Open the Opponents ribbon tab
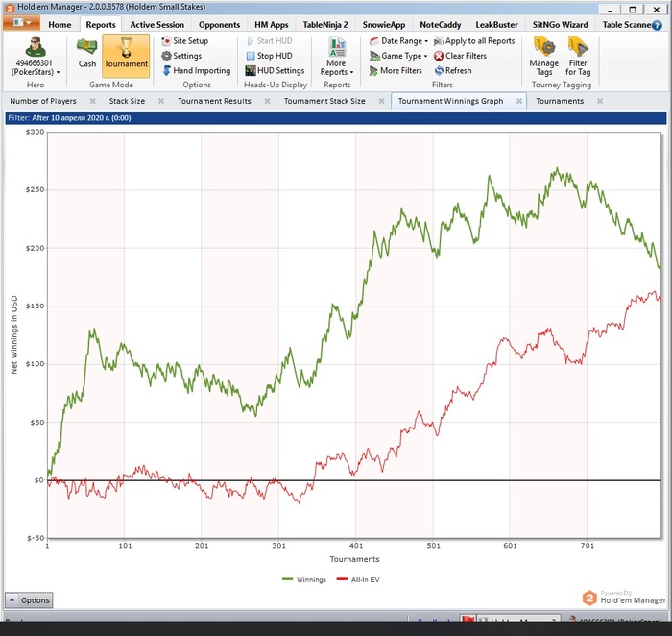The height and width of the screenshot is (636, 672). click(219, 25)
